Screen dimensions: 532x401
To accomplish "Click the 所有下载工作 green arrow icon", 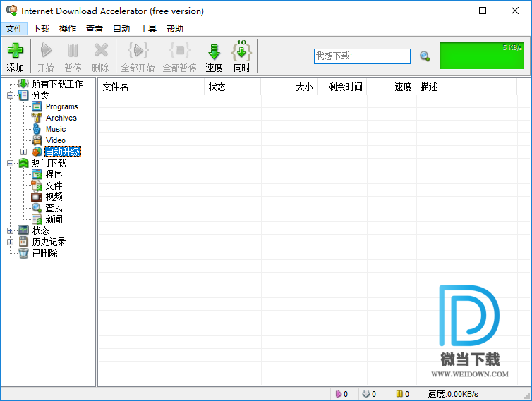I will click(x=23, y=84).
